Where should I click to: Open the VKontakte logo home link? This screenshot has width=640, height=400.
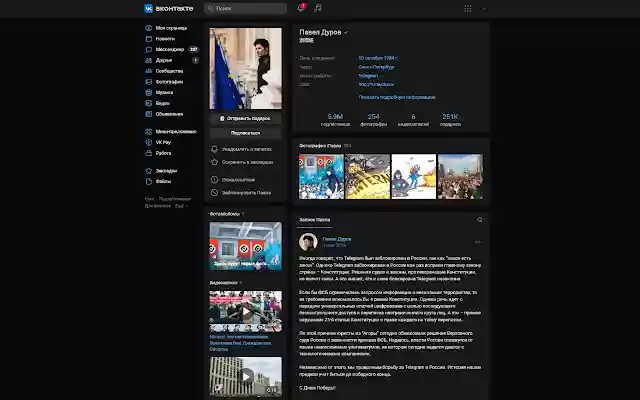(x=169, y=8)
